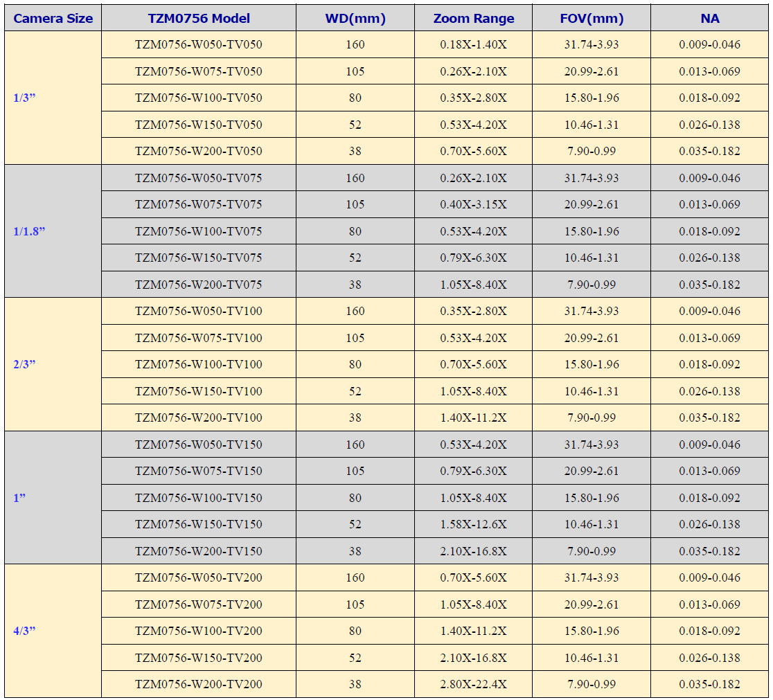
Task: Click WD value in TZM0756-W150-TV150 row
Action: (355, 525)
